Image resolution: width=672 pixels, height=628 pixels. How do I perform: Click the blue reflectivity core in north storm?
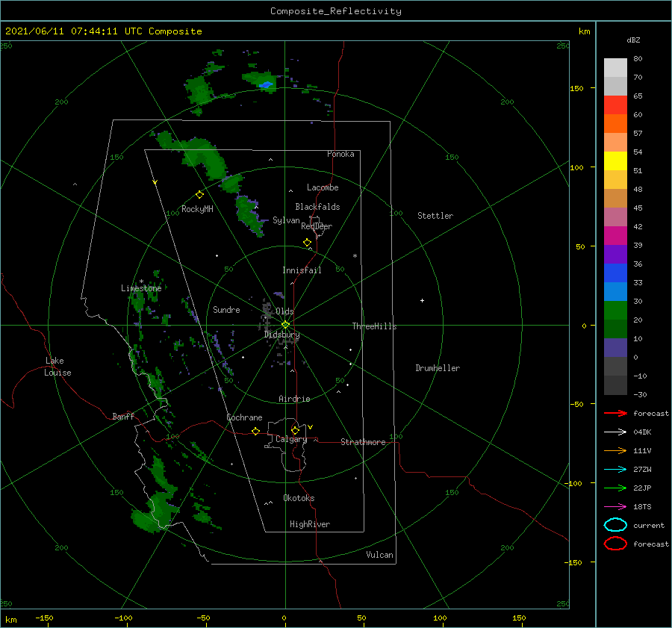(x=266, y=84)
